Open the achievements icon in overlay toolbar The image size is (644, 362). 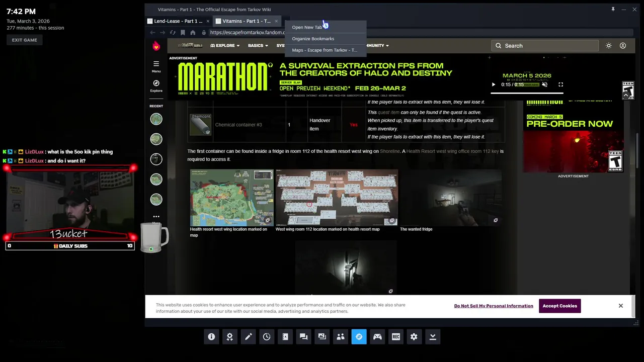(x=230, y=337)
